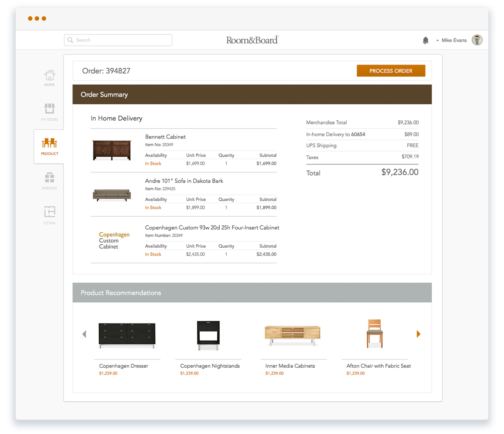Click the Copenhagen Dresser name

(124, 366)
